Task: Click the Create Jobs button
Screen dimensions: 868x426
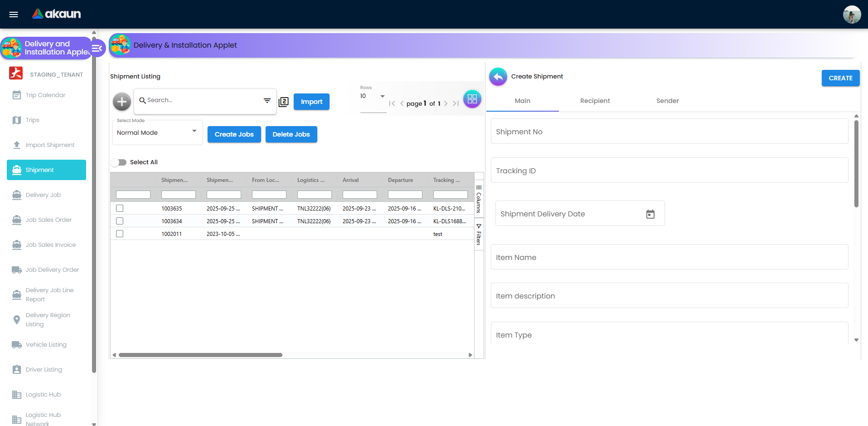Action: click(x=234, y=134)
